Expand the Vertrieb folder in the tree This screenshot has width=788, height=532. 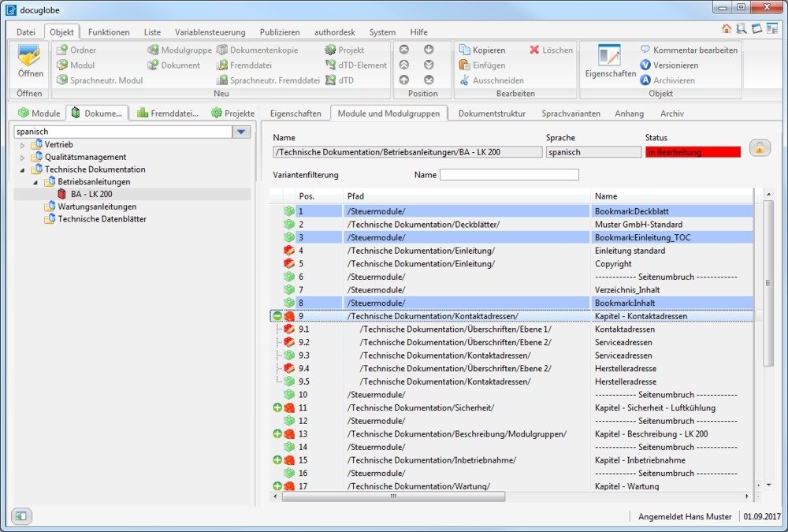pos(22,145)
